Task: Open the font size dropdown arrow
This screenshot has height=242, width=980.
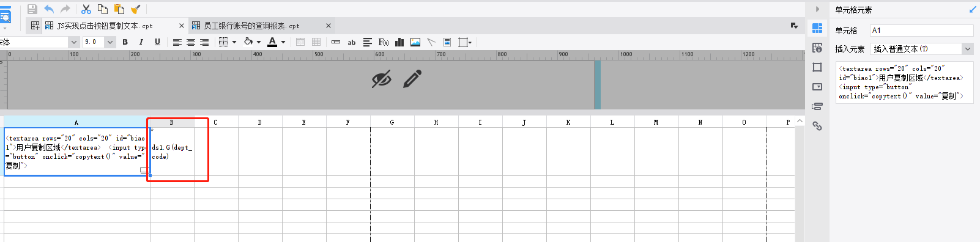Action: (110, 42)
